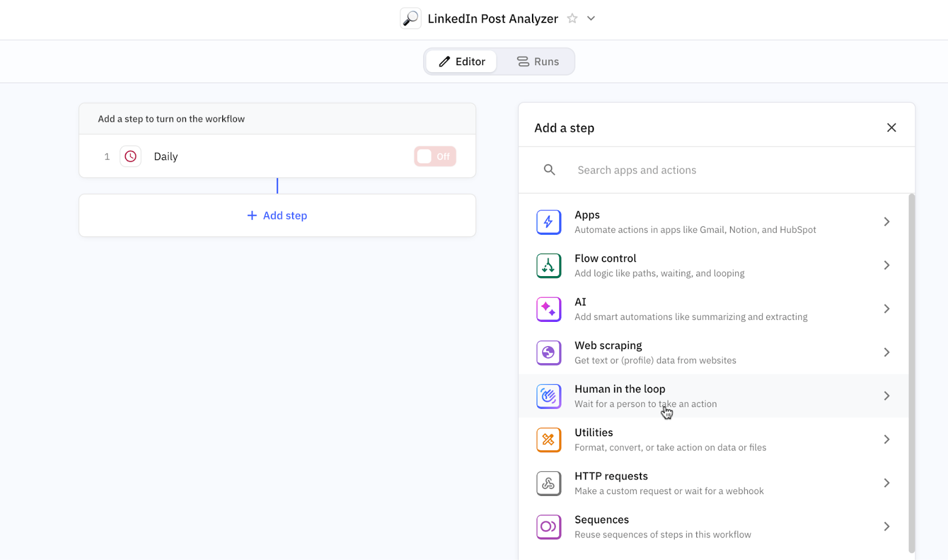
Task: Expand the Sequences chevron arrow
Action: [x=886, y=527]
